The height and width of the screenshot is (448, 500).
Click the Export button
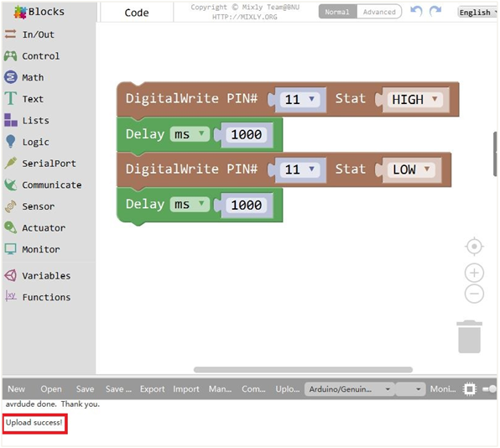pos(152,389)
